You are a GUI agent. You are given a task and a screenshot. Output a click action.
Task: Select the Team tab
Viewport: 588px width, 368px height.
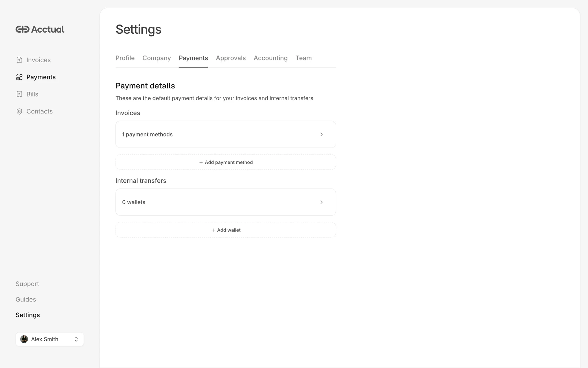(303, 58)
